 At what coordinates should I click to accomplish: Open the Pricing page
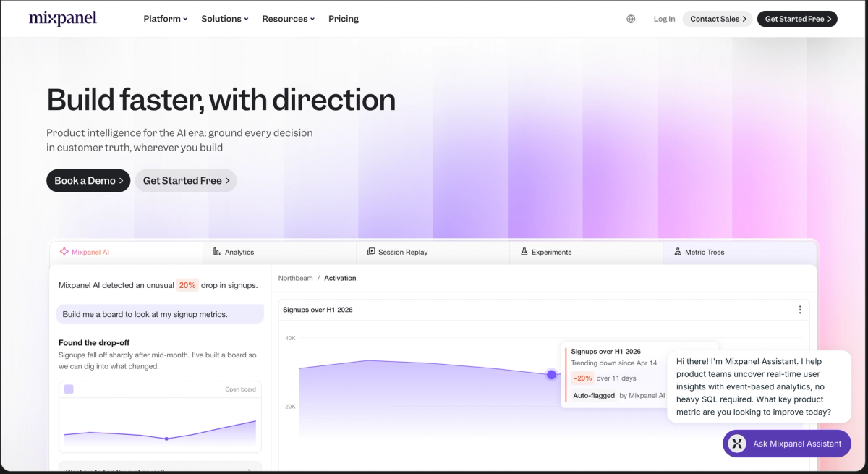(x=344, y=19)
